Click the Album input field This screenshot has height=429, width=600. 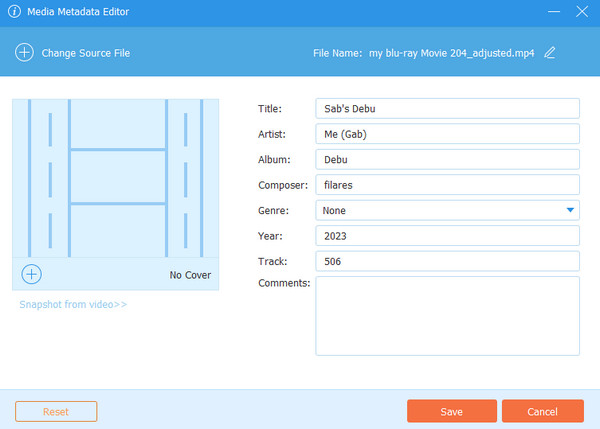click(x=447, y=159)
